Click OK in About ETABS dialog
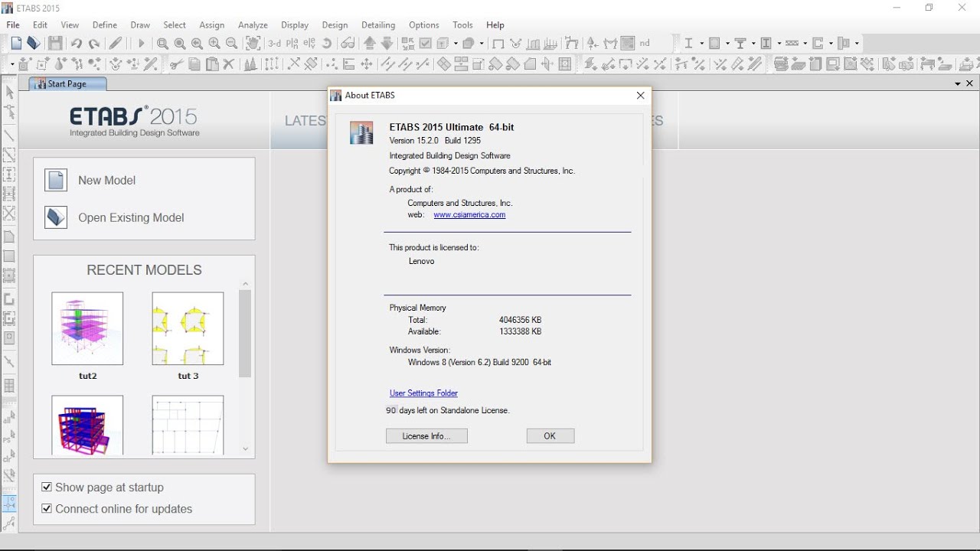 [x=550, y=435]
